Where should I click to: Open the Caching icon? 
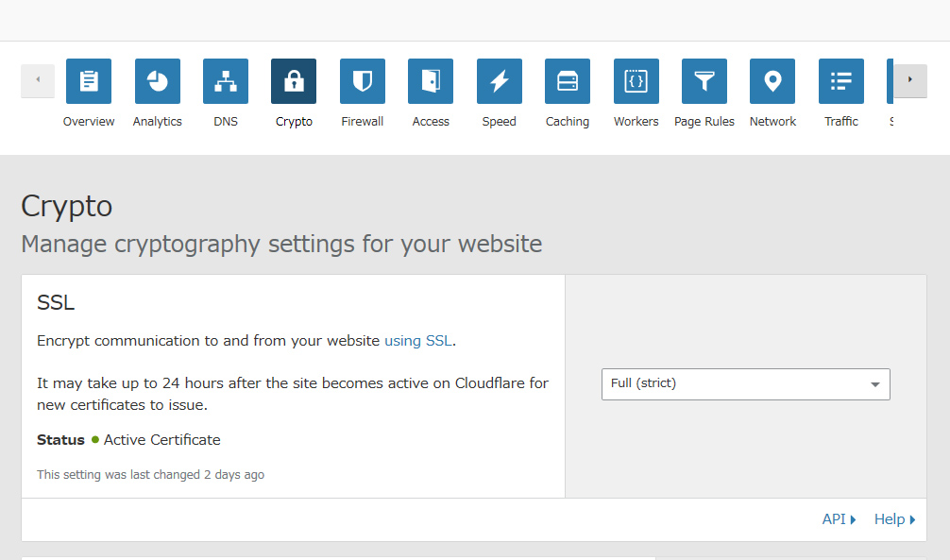(x=567, y=81)
